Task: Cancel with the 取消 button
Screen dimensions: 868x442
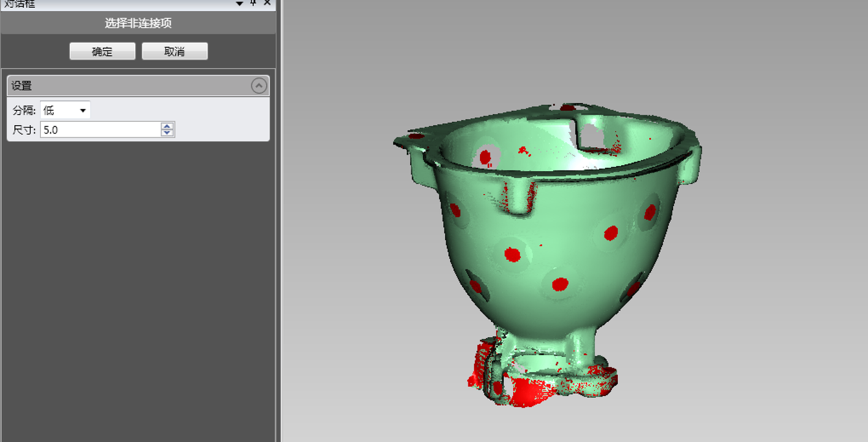Action: (x=175, y=51)
